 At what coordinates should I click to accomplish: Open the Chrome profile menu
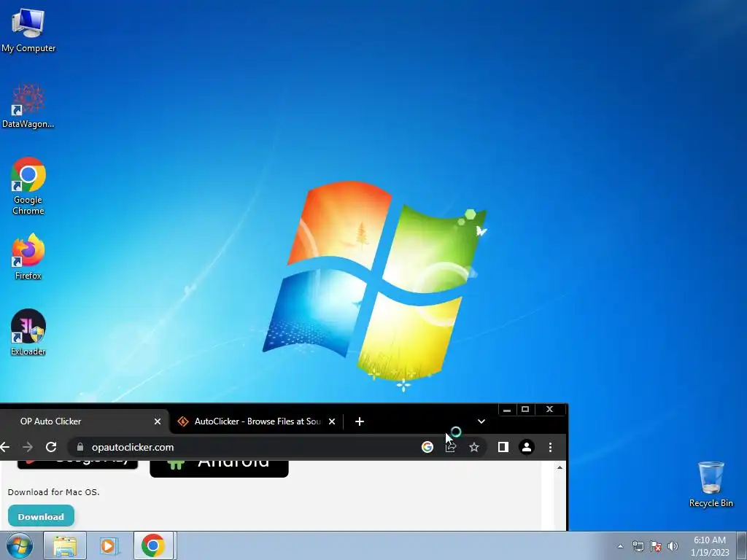(527, 447)
